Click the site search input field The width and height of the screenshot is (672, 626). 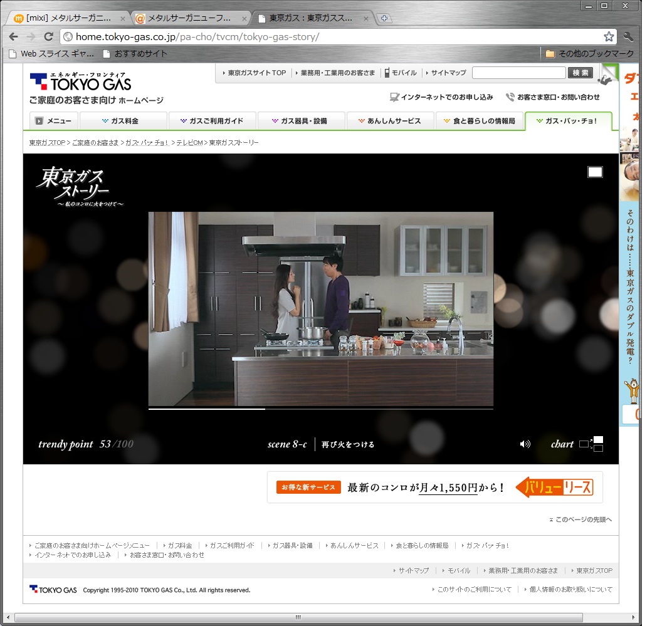(518, 73)
